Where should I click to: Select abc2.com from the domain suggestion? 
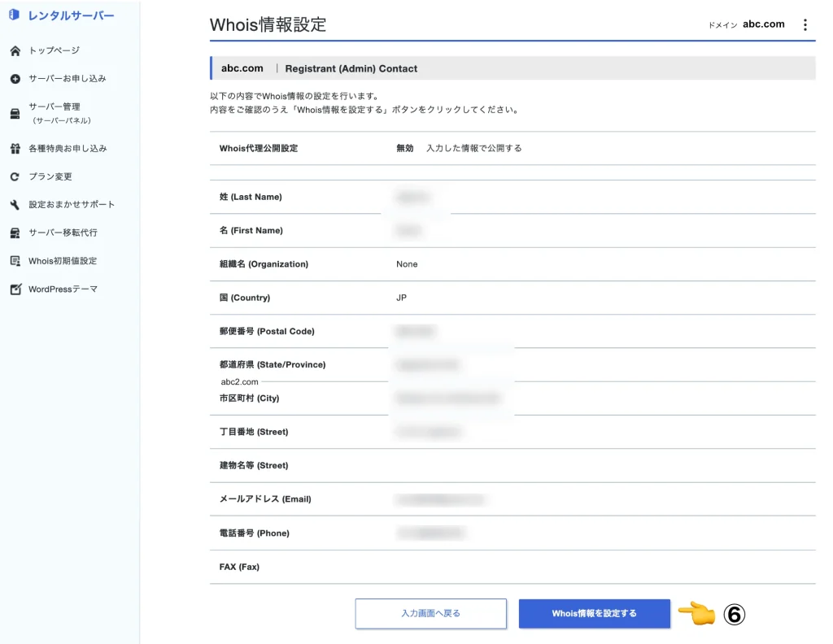point(239,381)
